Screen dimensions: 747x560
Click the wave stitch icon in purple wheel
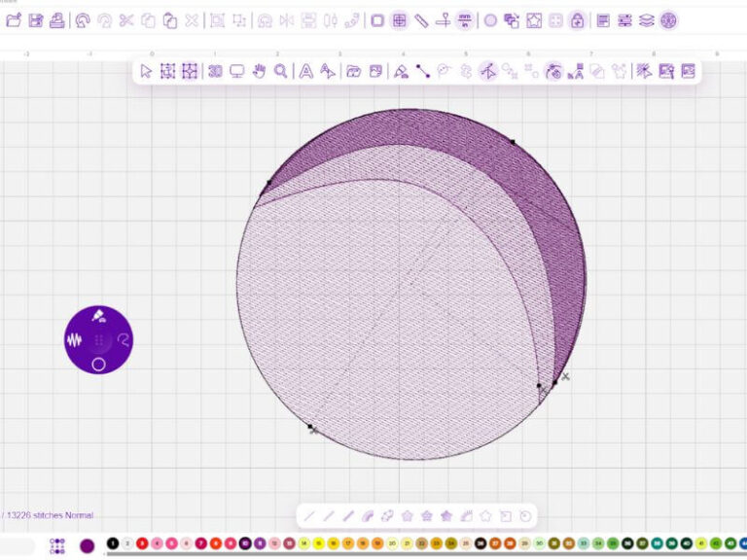pos(75,340)
